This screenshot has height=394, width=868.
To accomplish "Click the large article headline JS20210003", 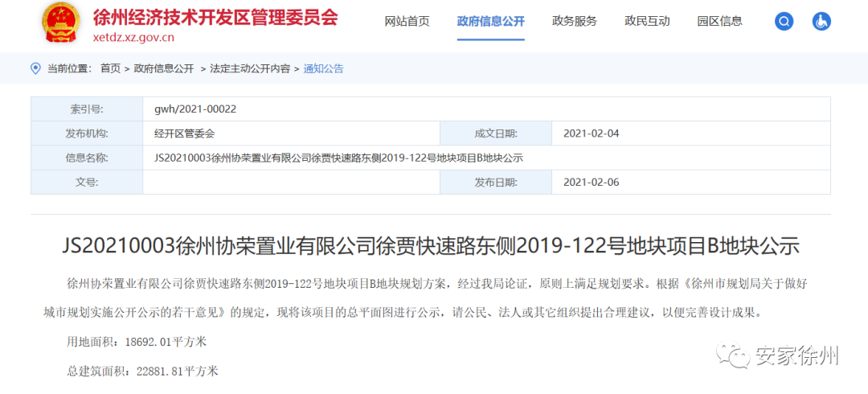I will [x=431, y=247].
